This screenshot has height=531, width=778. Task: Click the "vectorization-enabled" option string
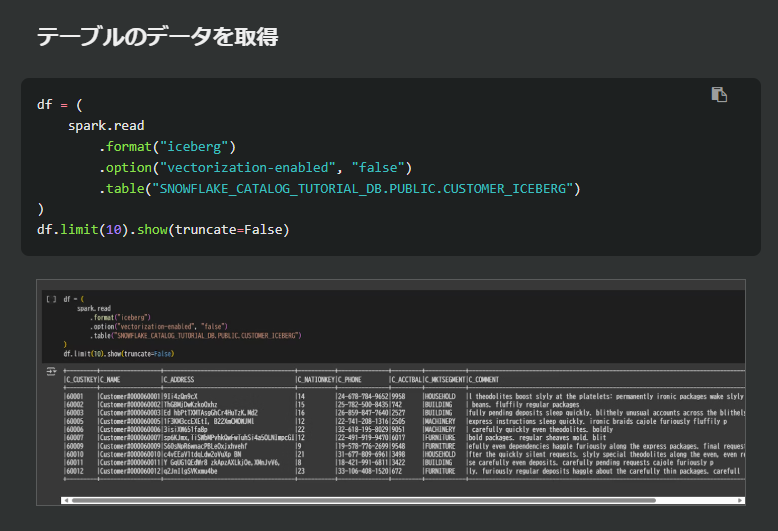(x=247, y=167)
